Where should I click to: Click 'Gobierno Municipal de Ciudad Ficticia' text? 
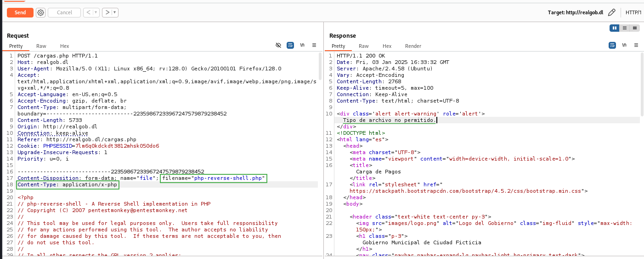(x=422, y=242)
